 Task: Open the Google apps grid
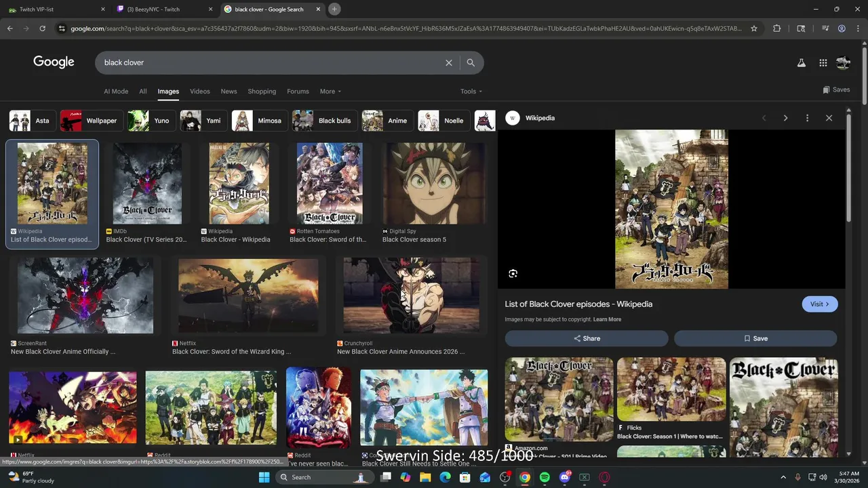823,63
